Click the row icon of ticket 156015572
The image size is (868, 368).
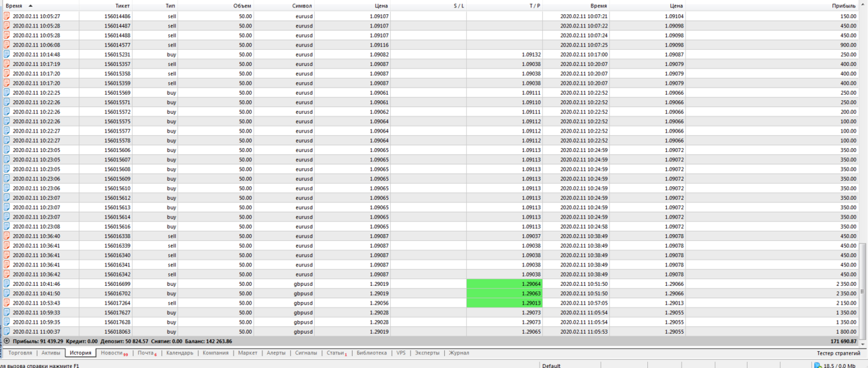point(7,112)
